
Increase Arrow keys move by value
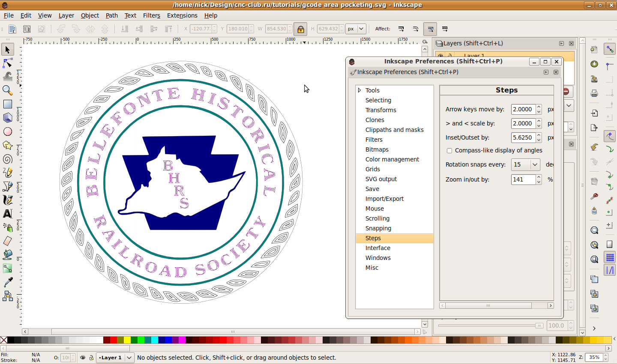539,107
